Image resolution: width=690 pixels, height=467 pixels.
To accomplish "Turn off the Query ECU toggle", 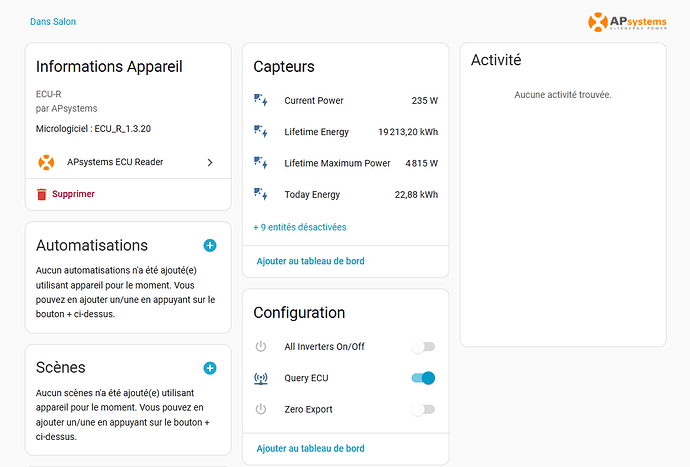I will (x=423, y=378).
